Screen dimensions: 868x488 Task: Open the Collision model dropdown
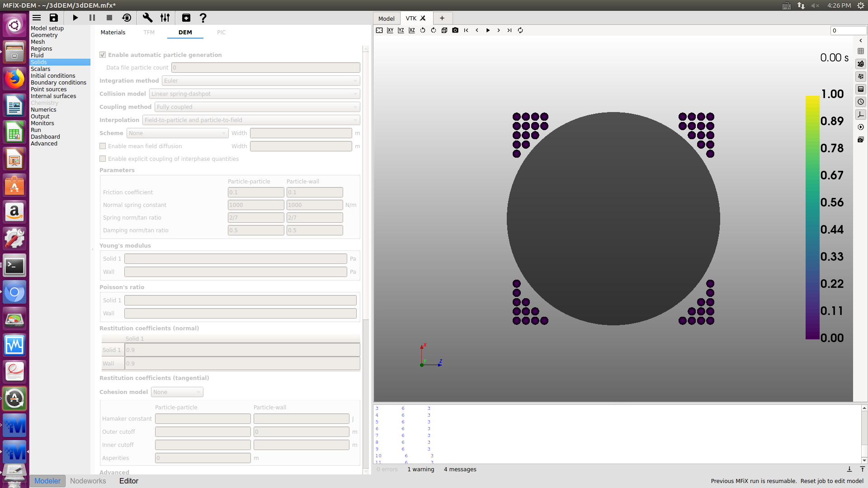pos(255,94)
